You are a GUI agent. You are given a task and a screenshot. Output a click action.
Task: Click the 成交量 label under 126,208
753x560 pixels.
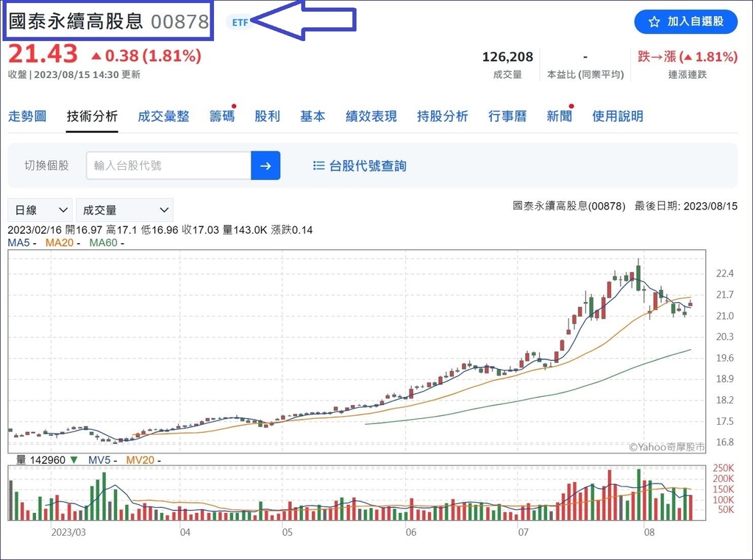coord(507,74)
